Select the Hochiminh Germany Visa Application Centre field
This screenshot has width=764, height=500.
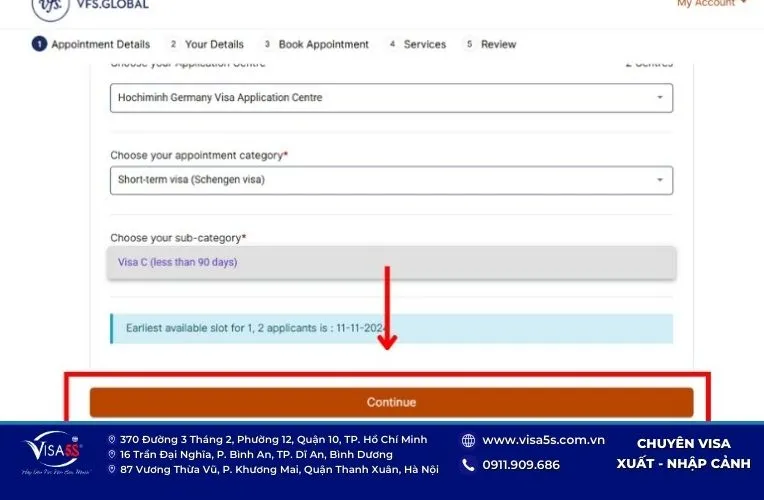(391, 98)
